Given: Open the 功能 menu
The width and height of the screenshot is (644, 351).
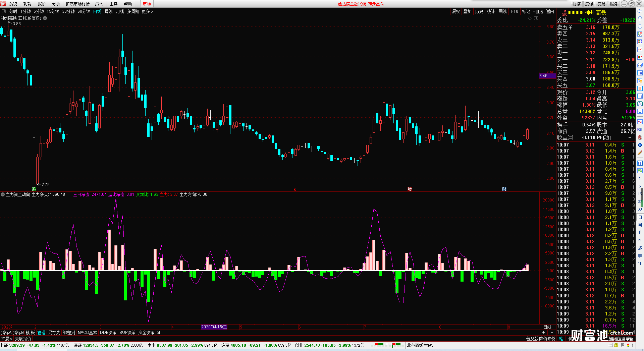Looking at the screenshot, I should [x=28, y=4].
